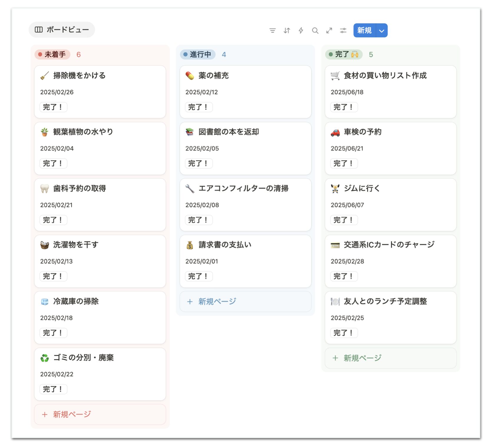Viewport: 492px width, 448px height.
Task: Open the 歯科予約の取得 card
Action: pos(100,205)
